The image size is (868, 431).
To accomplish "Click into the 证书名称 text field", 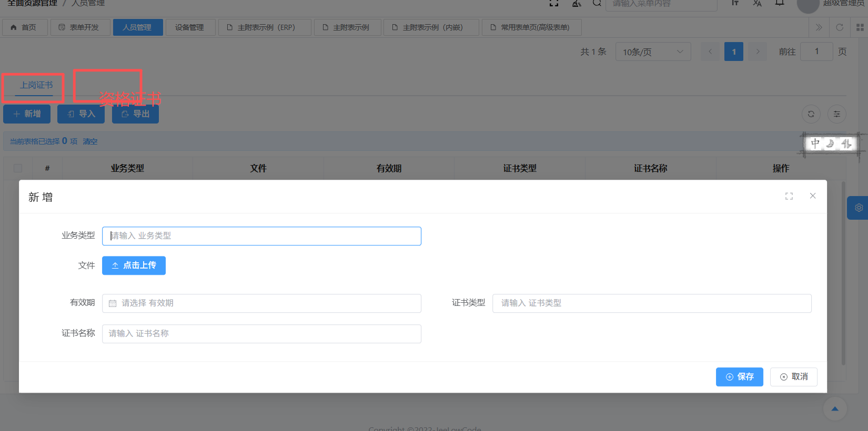I will point(261,334).
